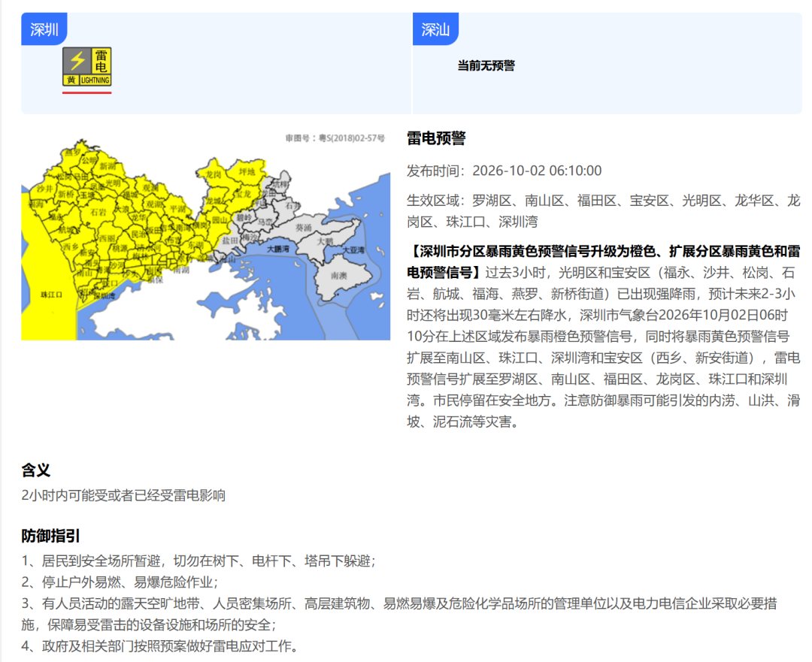Select guideline 3 about 露天空旷地带

point(398,615)
